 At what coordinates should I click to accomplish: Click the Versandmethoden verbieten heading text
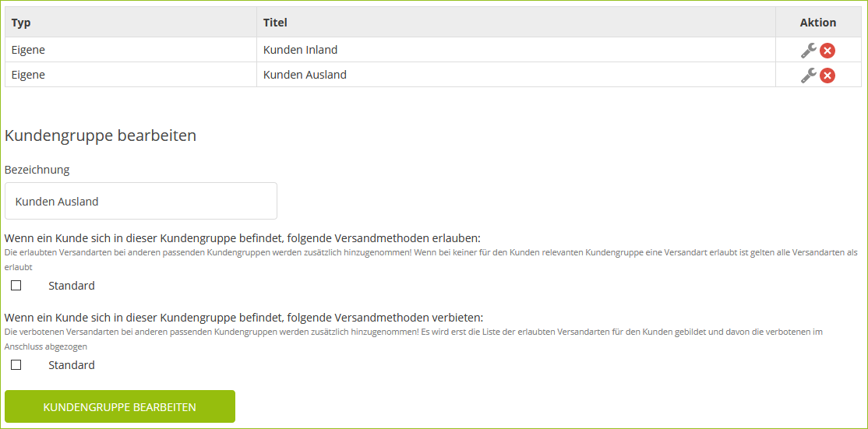pyautogui.click(x=244, y=318)
